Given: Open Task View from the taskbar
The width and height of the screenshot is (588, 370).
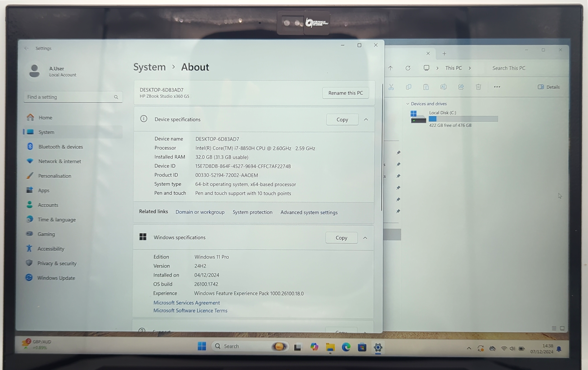Looking at the screenshot, I should (x=297, y=347).
